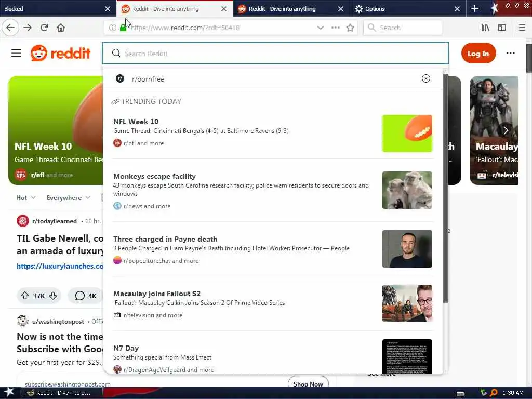Open the Everywhere location dropdown
Screen dimensions: 532x399
tap(68, 197)
